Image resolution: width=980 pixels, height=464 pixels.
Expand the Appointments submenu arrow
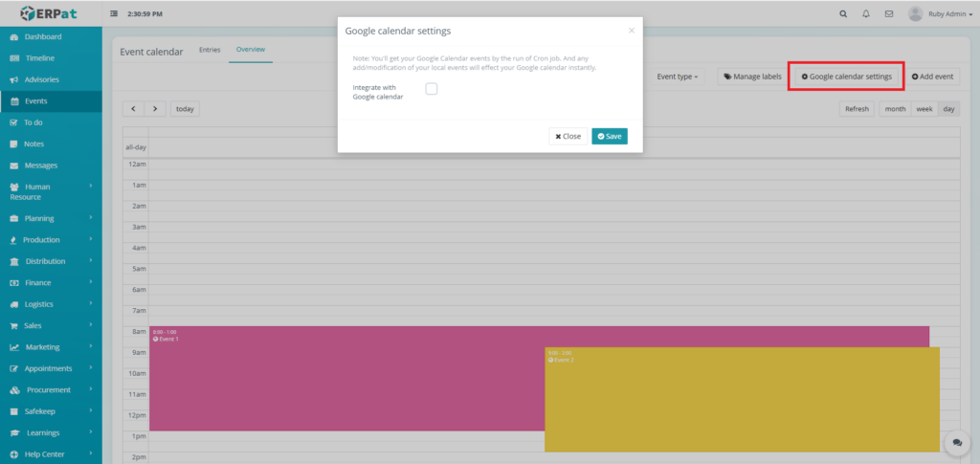[x=91, y=367]
